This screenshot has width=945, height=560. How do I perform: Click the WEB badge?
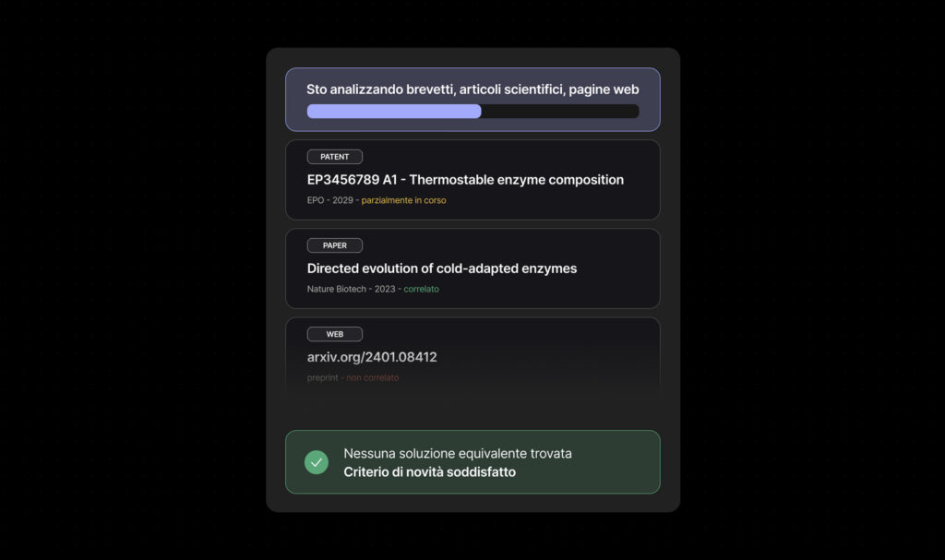coord(334,334)
